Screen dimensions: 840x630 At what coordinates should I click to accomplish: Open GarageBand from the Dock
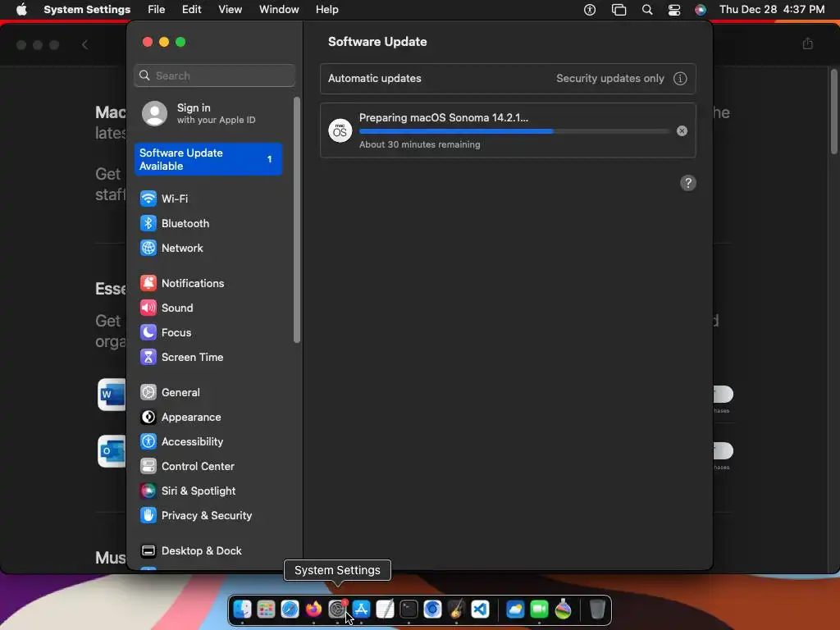coord(456,609)
